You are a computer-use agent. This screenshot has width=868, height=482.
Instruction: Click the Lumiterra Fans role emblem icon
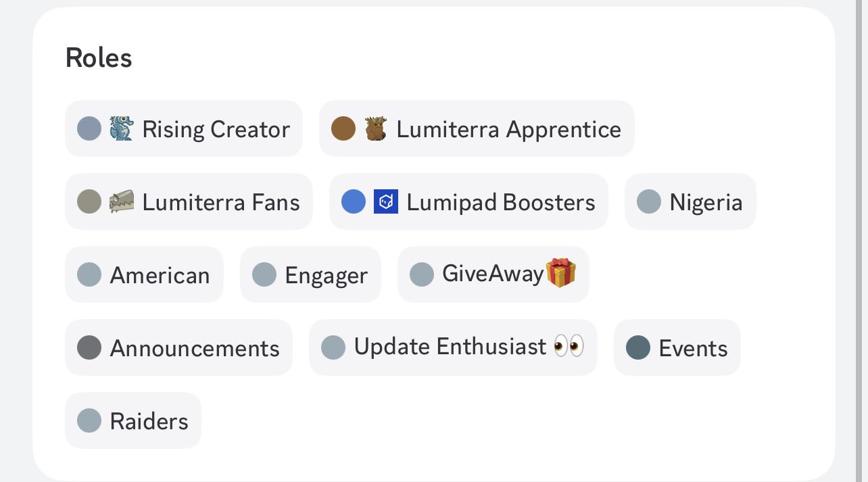(x=122, y=201)
